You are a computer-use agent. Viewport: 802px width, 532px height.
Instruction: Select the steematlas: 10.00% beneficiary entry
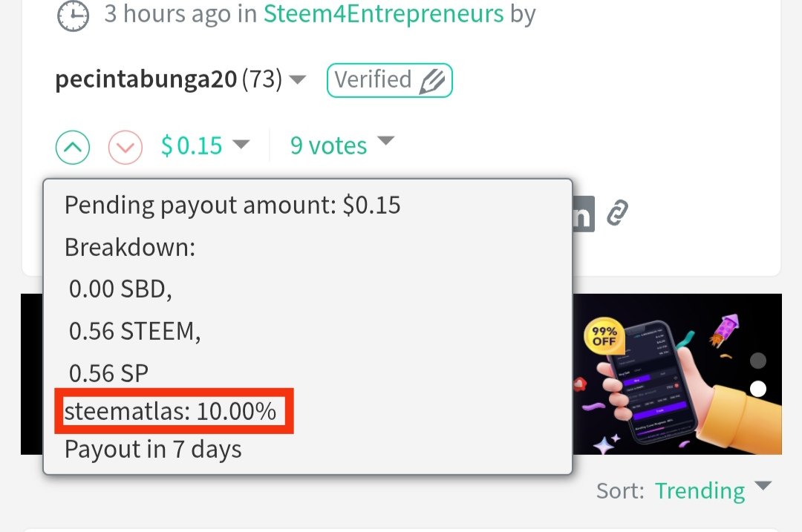pos(170,411)
